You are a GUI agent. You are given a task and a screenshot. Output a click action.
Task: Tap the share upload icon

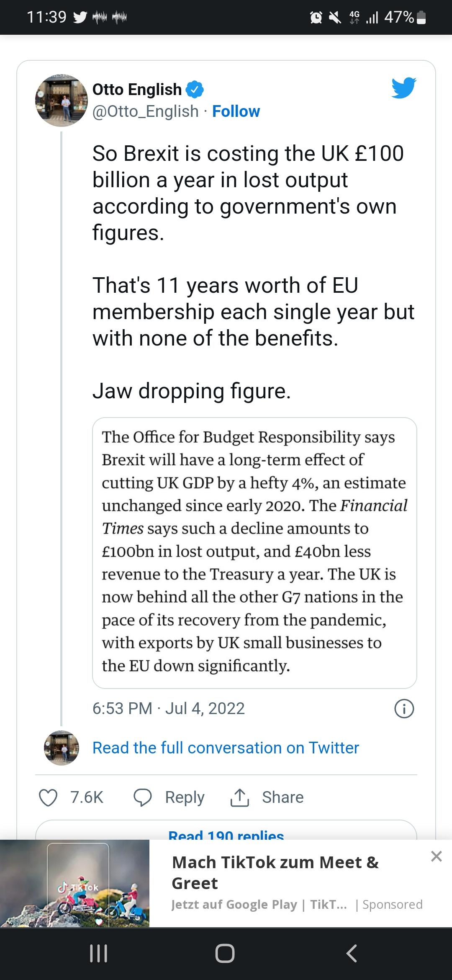(x=239, y=797)
